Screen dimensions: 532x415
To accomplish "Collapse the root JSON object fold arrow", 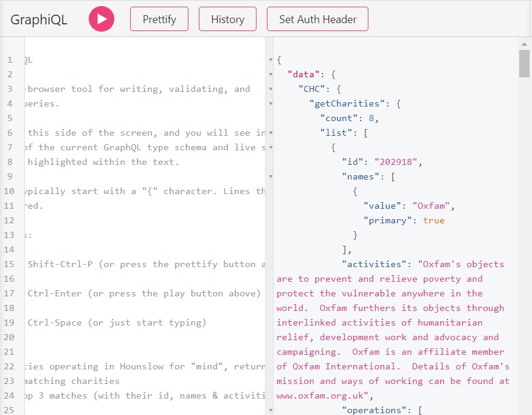I will click(271, 60).
